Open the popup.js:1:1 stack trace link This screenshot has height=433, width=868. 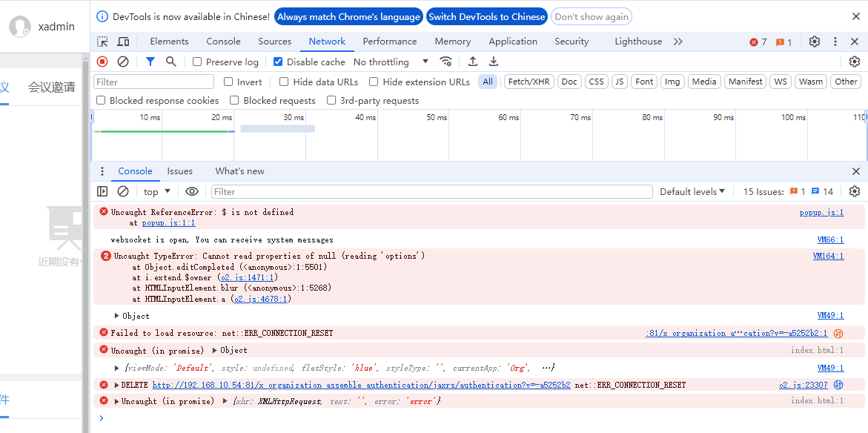pos(168,222)
